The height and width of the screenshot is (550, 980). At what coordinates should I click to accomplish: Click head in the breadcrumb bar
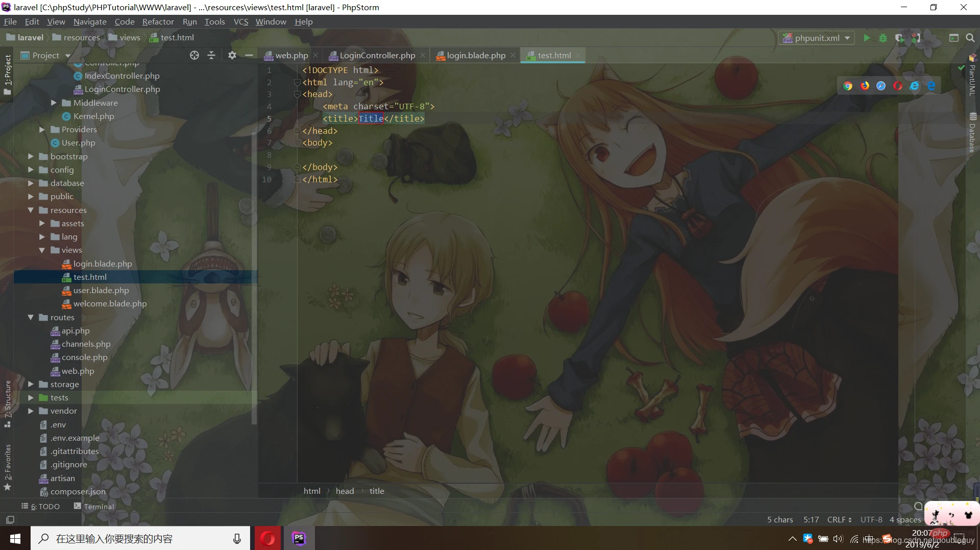345,491
